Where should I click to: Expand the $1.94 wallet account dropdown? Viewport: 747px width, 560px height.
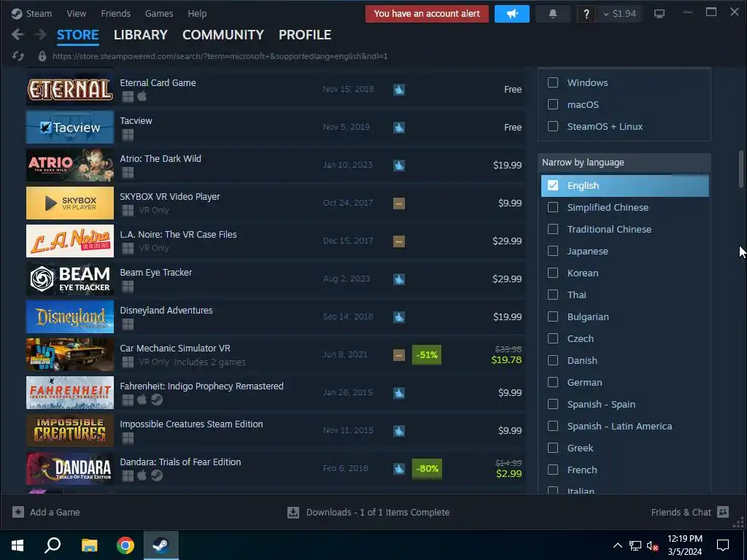tap(619, 14)
